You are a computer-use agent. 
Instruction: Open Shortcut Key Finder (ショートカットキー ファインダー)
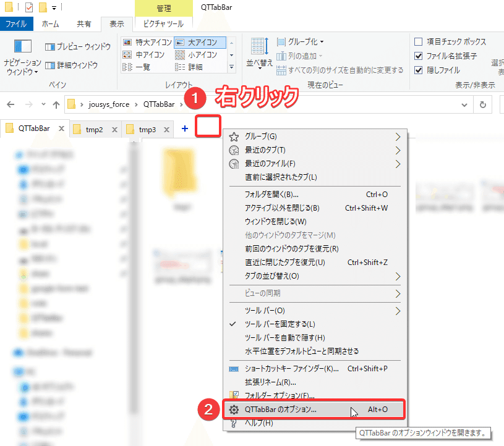314,369
